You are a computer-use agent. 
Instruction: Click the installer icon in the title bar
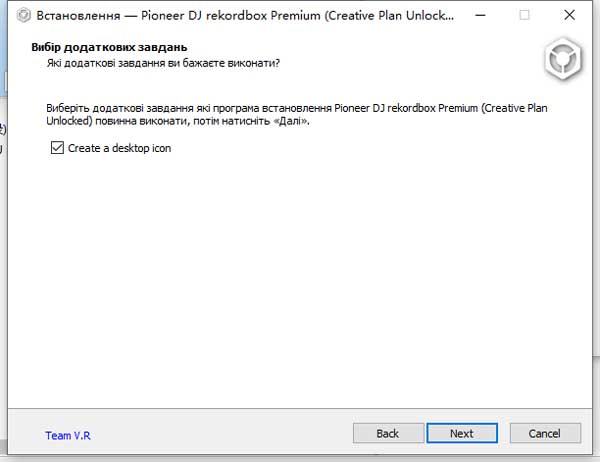click(x=23, y=15)
